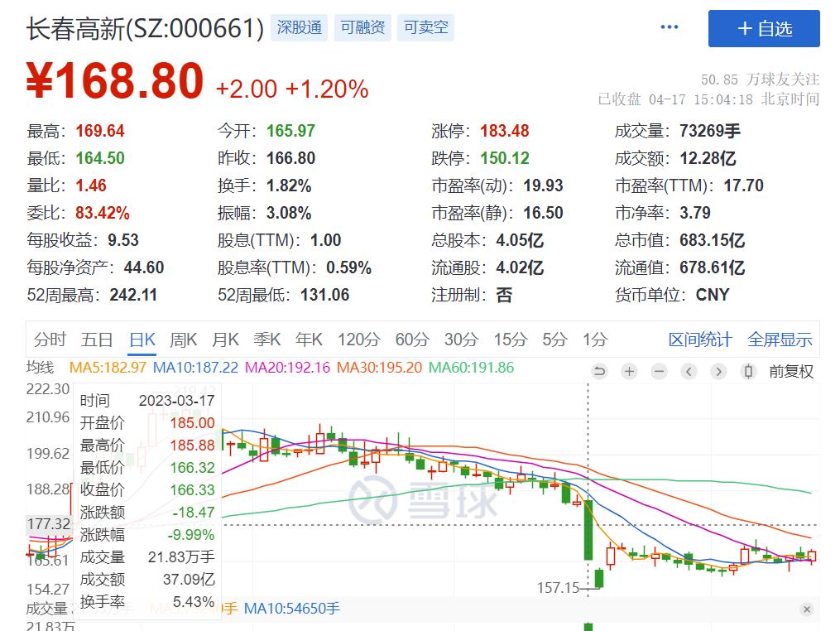Screen dimensions: 840x631
Task: Open 全屏显示 fullscreen view
Action: tap(780, 340)
